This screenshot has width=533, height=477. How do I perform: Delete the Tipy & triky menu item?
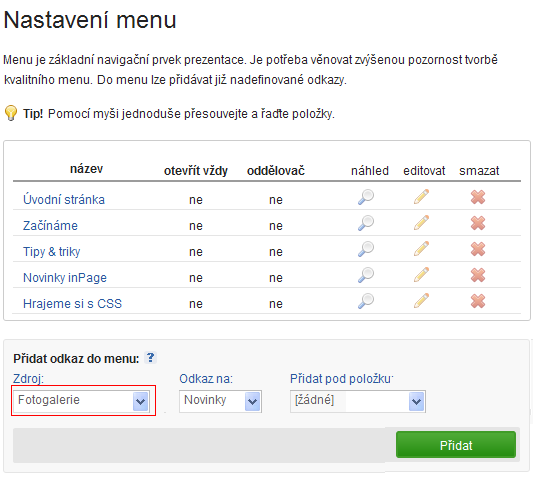click(478, 249)
